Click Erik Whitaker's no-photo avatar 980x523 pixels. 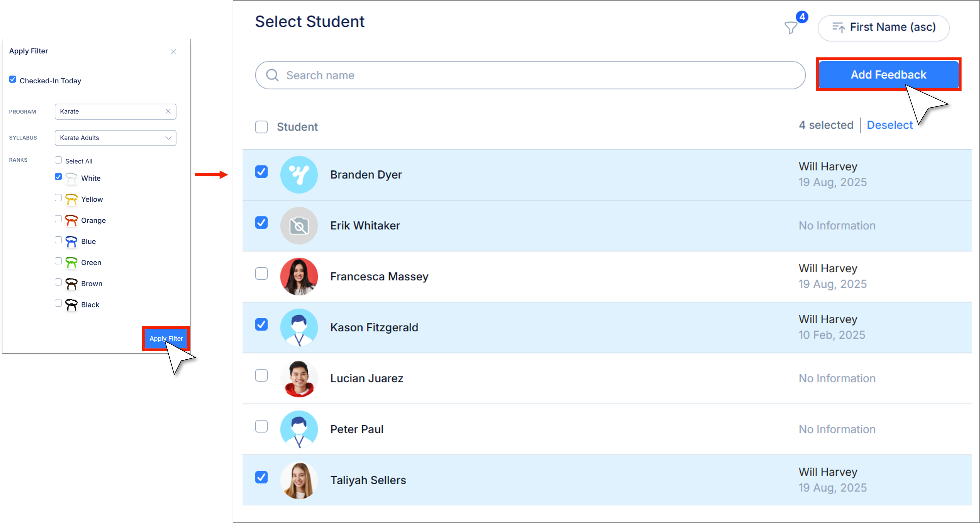[x=299, y=225]
